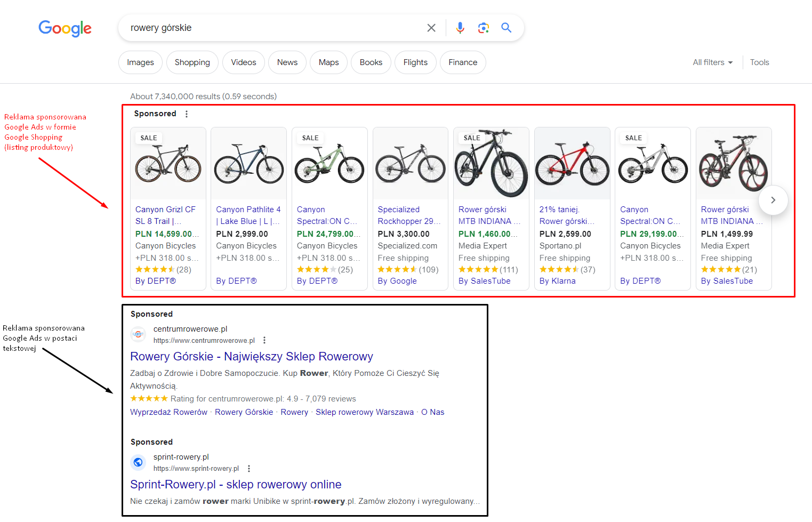Click the blue magnifier search icon

[507, 28]
